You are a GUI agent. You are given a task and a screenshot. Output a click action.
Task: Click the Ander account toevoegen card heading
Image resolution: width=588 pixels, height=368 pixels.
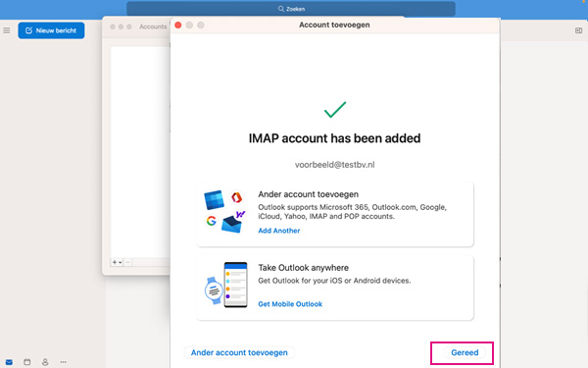(309, 194)
